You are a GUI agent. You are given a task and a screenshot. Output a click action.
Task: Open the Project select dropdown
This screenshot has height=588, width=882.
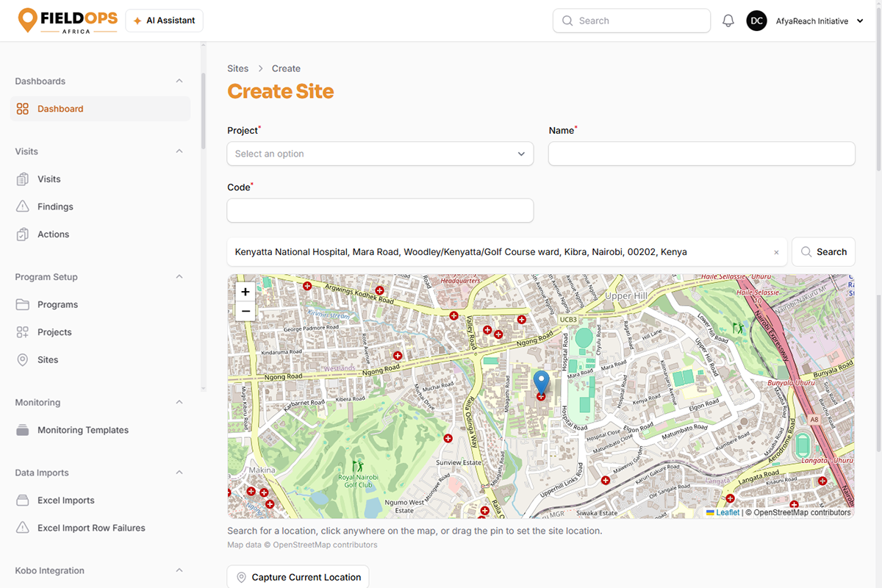(x=380, y=154)
